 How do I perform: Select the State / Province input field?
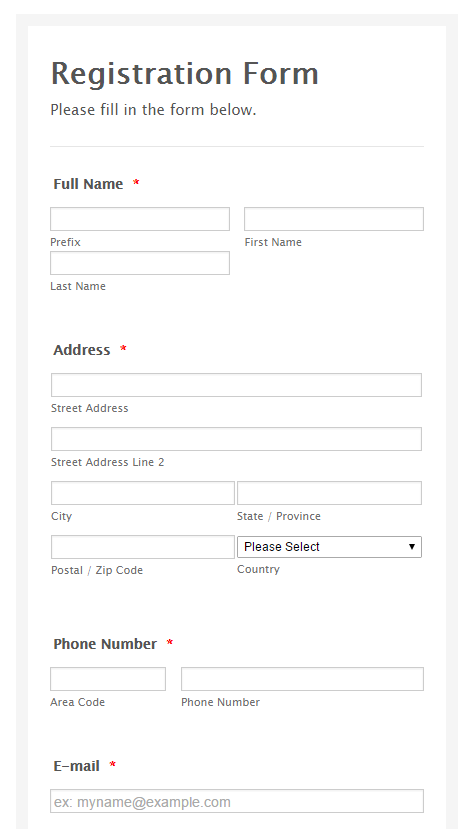[x=329, y=493]
